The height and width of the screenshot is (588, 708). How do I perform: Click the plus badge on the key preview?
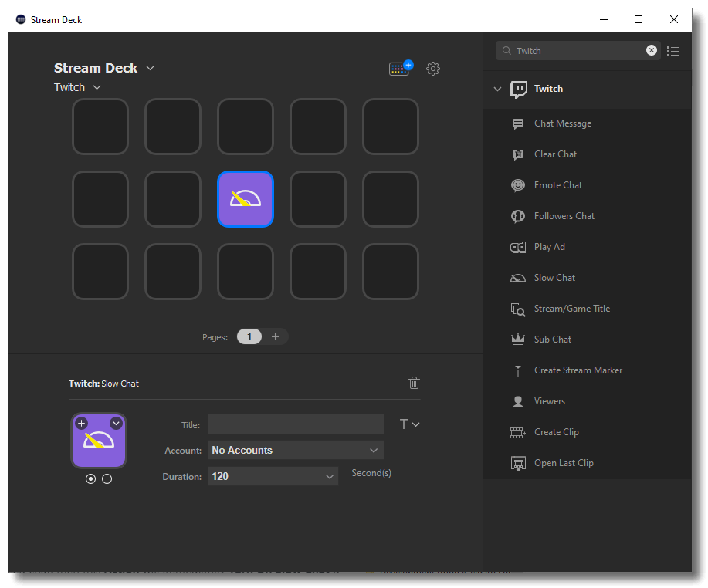(81, 424)
